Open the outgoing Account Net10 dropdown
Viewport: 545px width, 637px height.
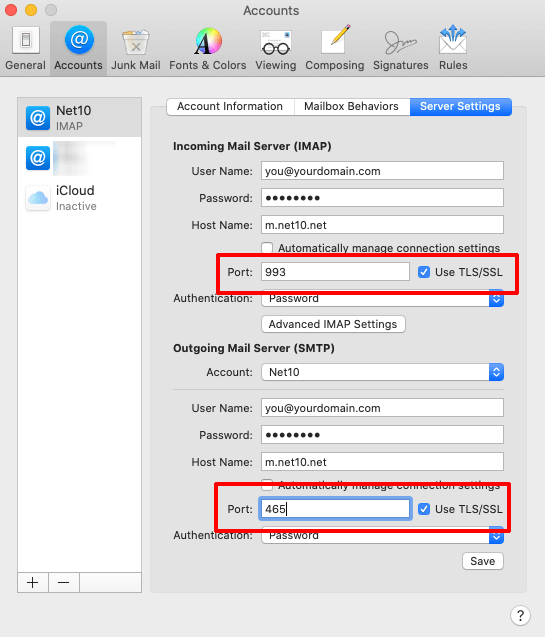382,372
